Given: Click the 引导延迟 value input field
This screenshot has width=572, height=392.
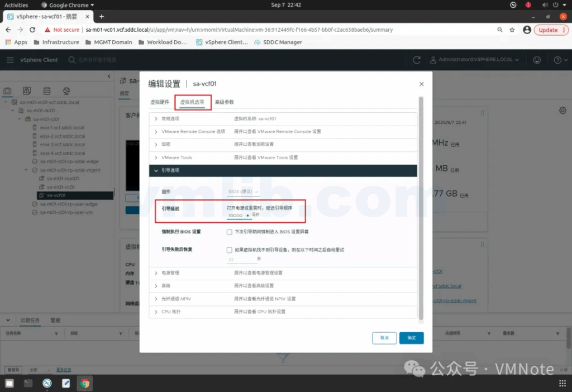Looking at the screenshot, I should pyautogui.click(x=236, y=216).
